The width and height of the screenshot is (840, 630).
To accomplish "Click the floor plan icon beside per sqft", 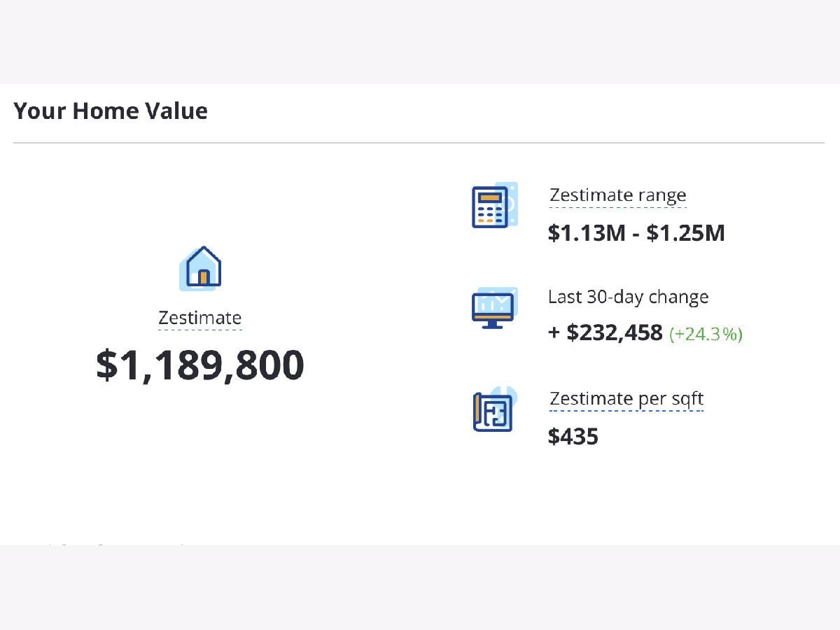I will pyautogui.click(x=495, y=409).
